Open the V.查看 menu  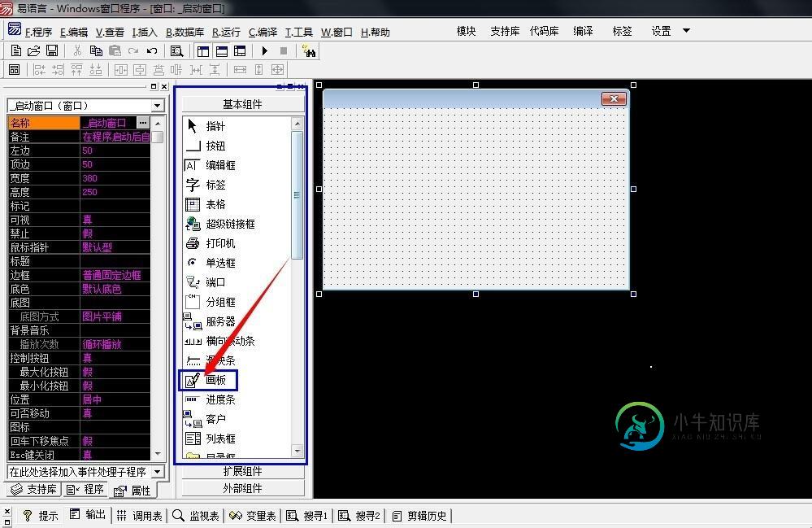(110, 32)
